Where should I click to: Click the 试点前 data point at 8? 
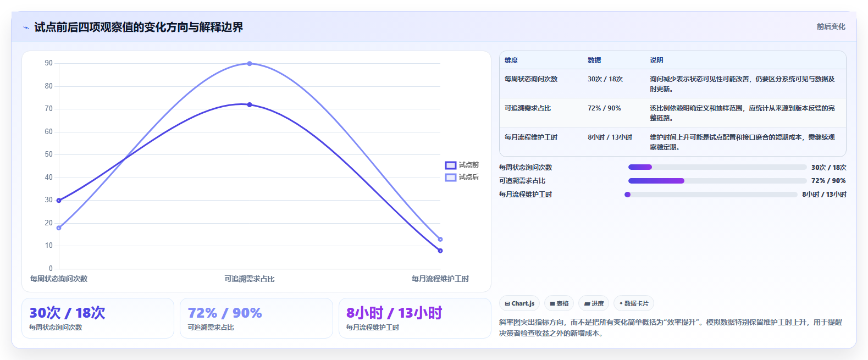pos(440,251)
